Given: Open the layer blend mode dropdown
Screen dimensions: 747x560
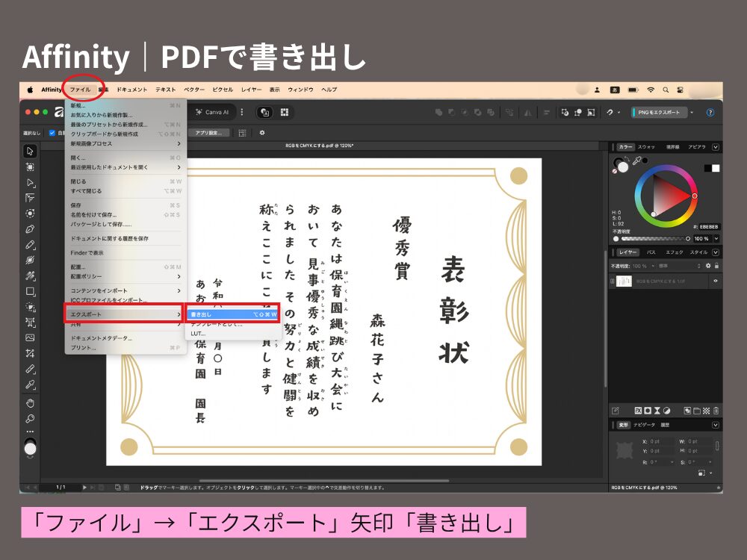Looking at the screenshot, I should click(x=678, y=266).
